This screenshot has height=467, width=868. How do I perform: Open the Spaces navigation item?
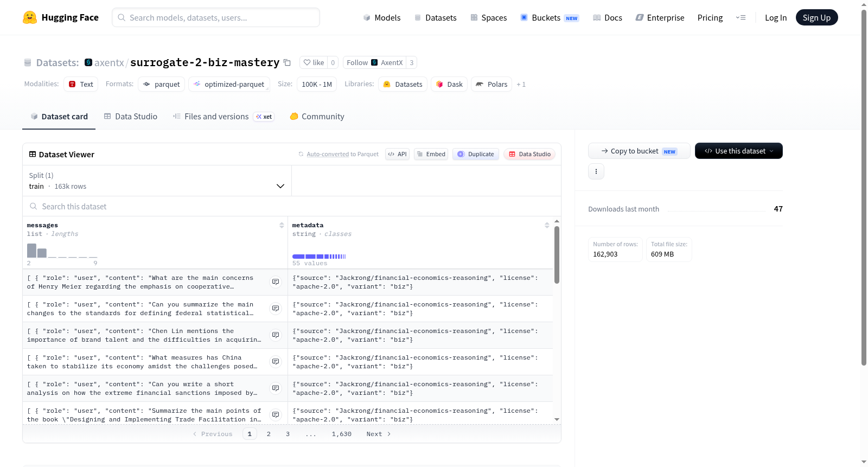[489, 18]
